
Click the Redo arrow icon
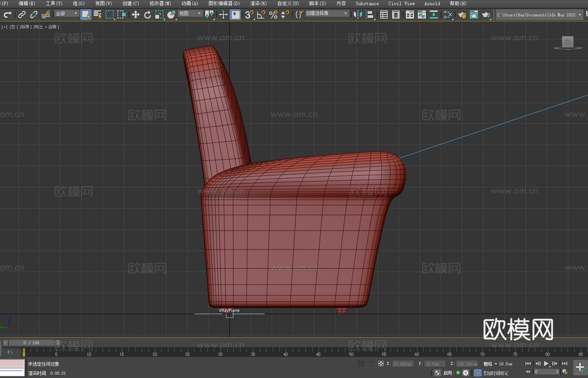[x=7, y=14]
